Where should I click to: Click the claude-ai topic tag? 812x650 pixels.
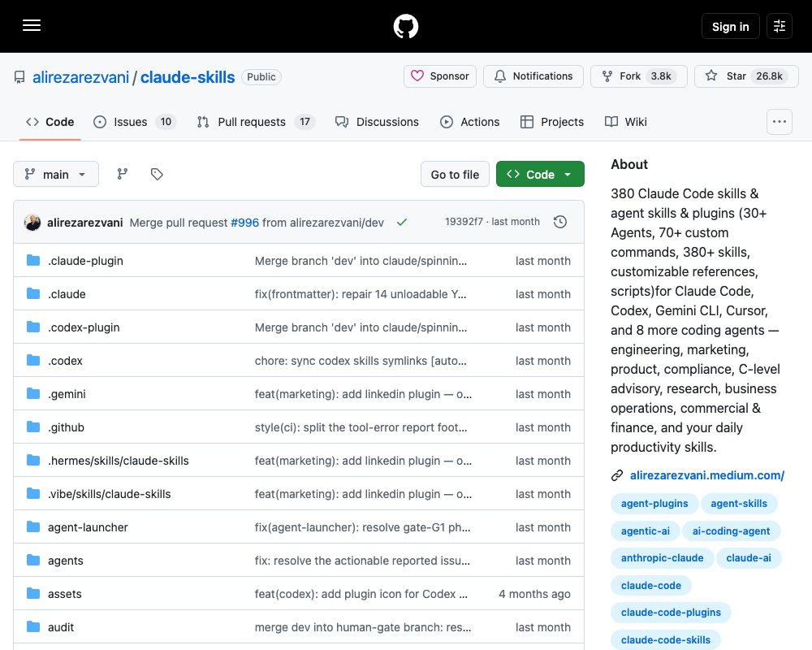pos(749,557)
